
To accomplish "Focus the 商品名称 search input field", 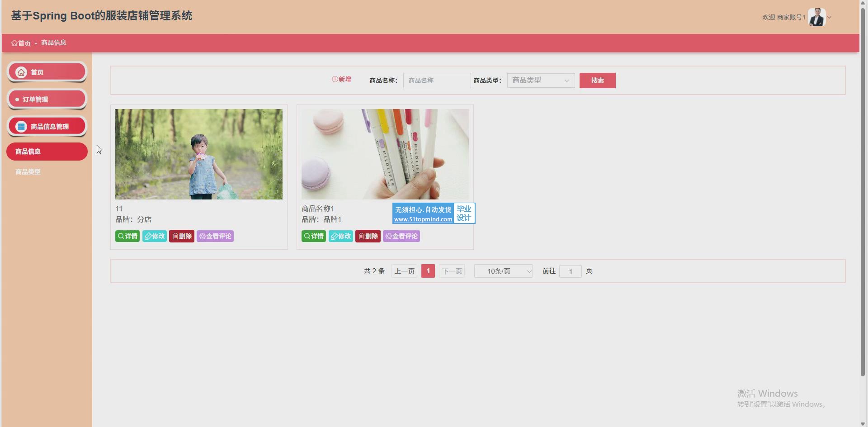I will pos(437,81).
